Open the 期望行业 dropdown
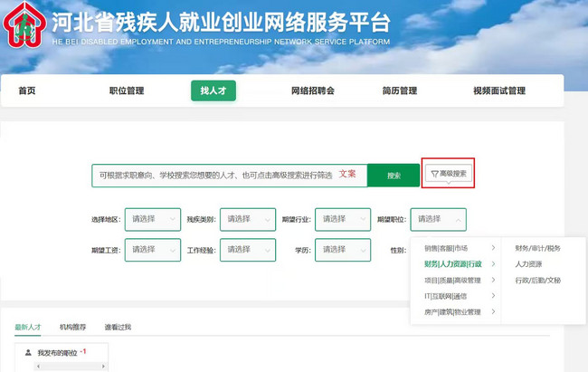Viewport: 588px width, 372px height. click(x=344, y=219)
